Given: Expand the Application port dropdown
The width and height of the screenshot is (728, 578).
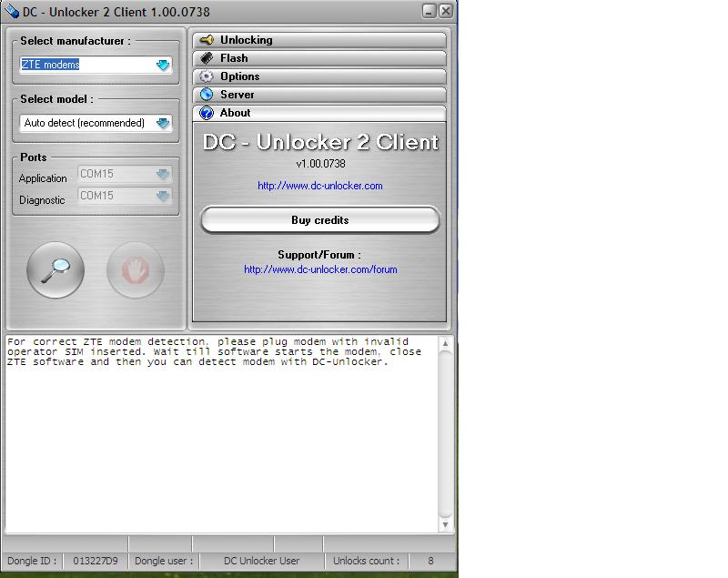Looking at the screenshot, I should tap(162, 174).
